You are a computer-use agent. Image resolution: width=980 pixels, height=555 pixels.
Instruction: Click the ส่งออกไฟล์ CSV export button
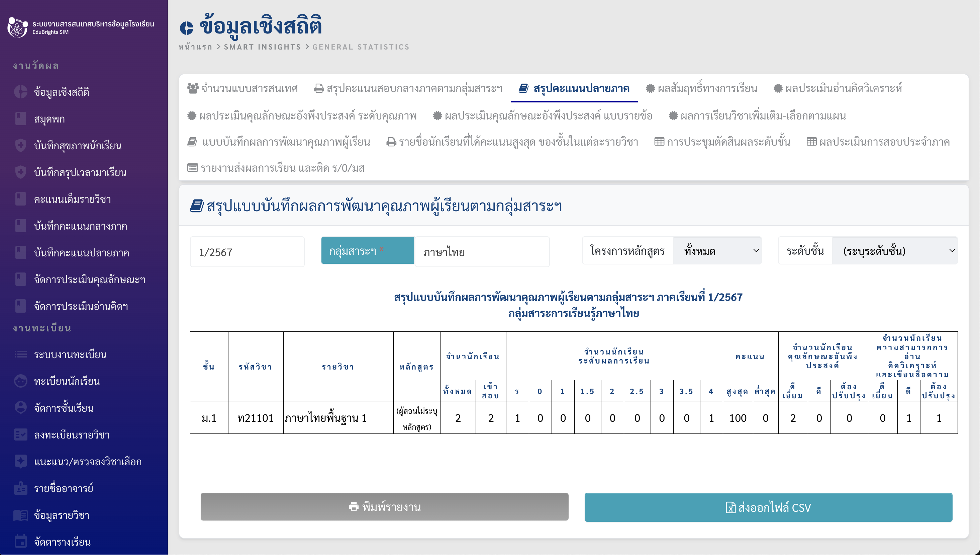tap(768, 507)
